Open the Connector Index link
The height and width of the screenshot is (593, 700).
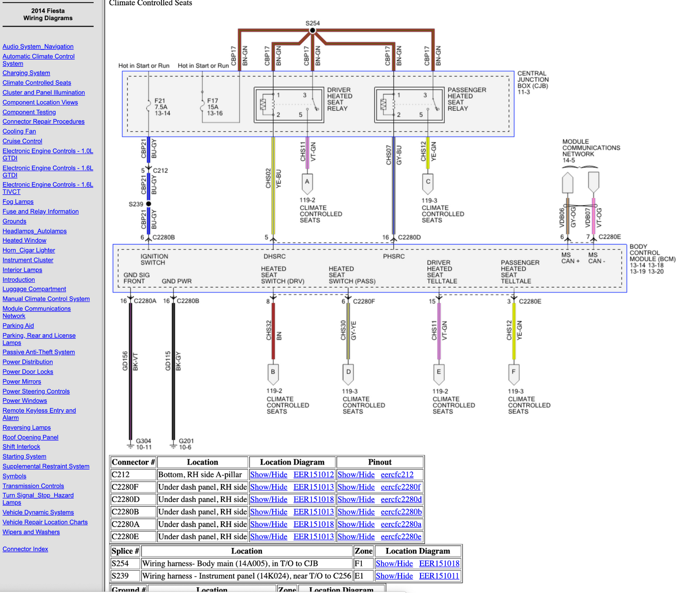25,549
